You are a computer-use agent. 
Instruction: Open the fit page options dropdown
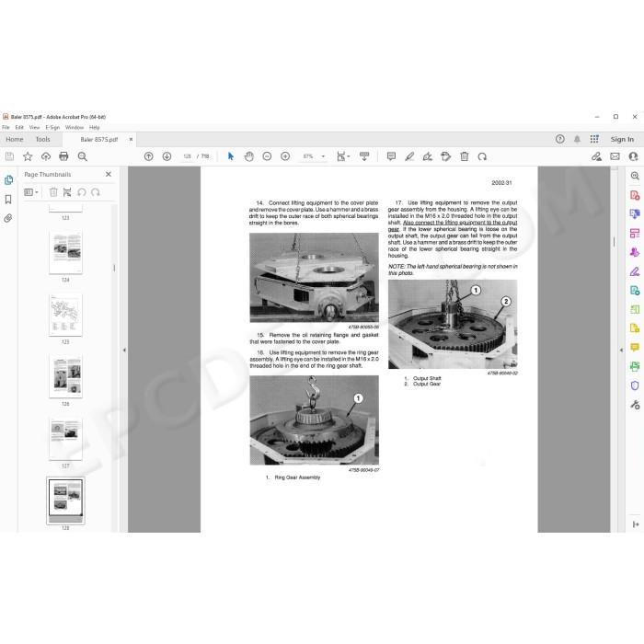(x=342, y=156)
